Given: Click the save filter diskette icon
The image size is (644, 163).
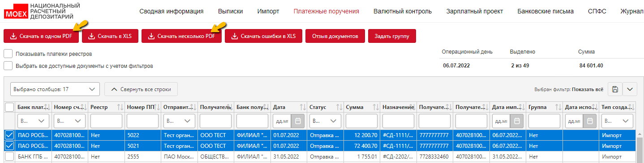Looking at the screenshot, I should click(615, 89).
